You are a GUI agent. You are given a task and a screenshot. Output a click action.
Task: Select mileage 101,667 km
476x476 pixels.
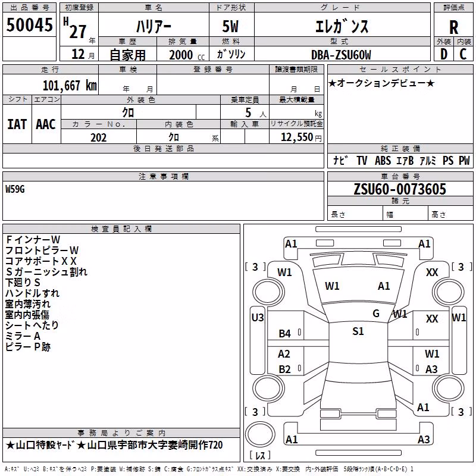pyautogui.click(x=70, y=86)
